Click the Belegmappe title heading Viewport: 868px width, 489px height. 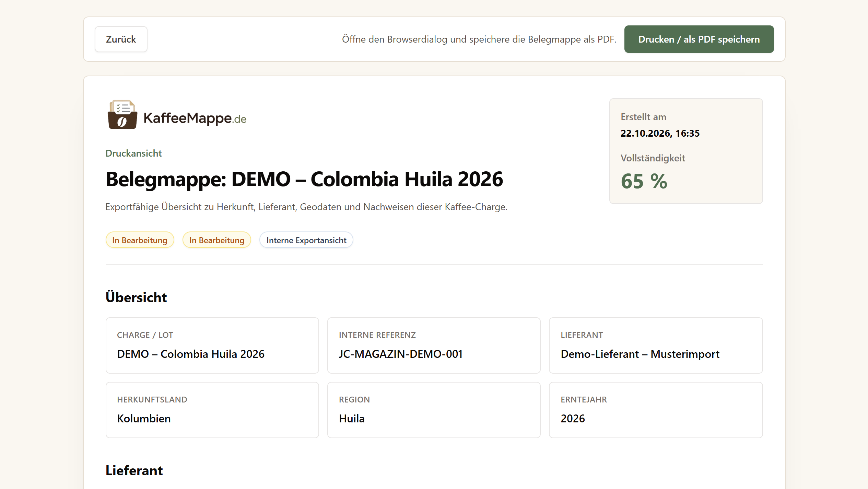[304, 179]
